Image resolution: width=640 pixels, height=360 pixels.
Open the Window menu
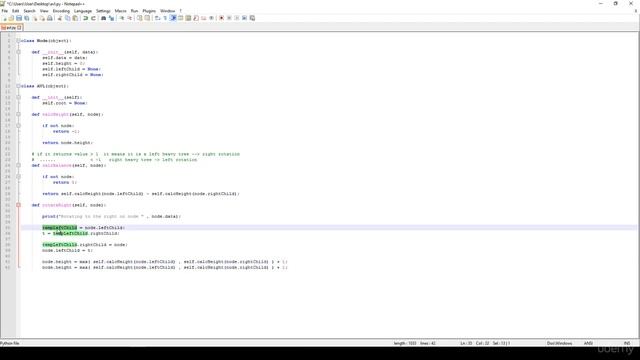[167, 11]
